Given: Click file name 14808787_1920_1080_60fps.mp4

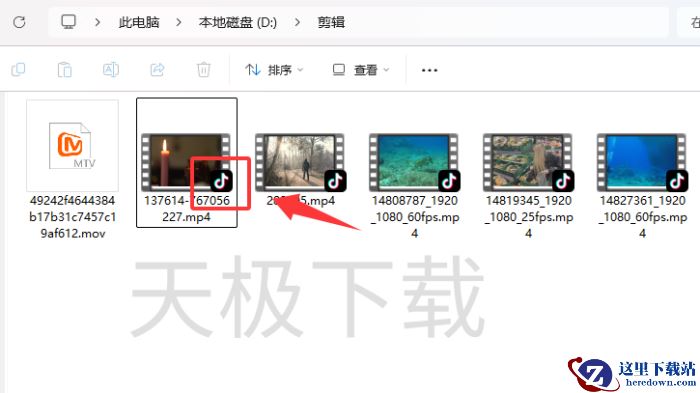Looking at the screenshot, I should point(415,217).
